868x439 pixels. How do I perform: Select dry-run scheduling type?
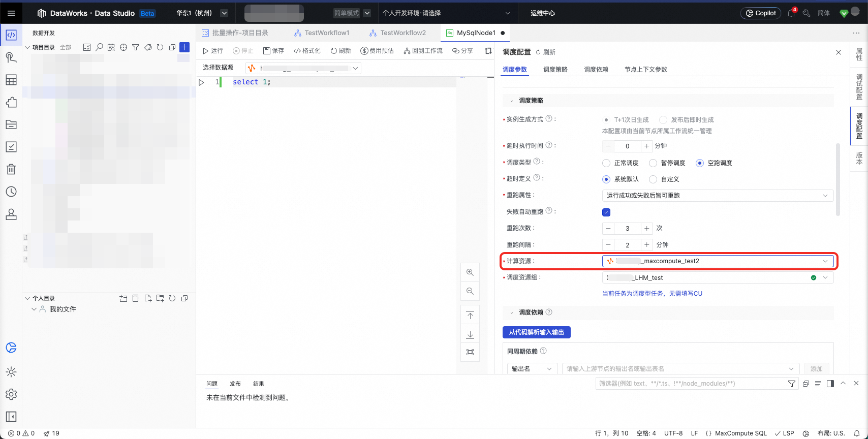click(x=700, y=163)
